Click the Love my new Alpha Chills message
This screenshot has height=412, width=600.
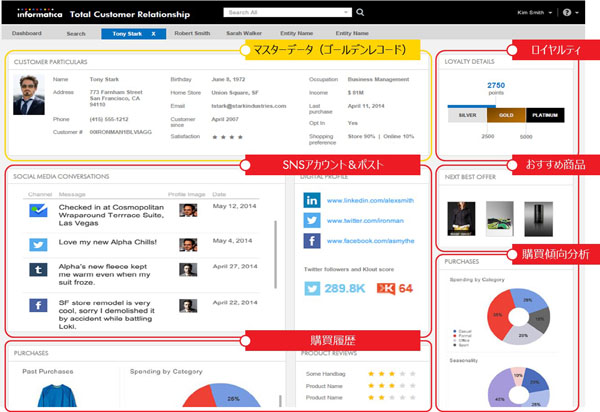click(108, 242)
